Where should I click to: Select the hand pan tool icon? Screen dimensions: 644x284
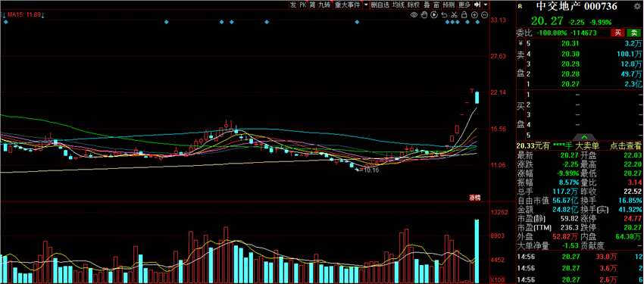424,15
